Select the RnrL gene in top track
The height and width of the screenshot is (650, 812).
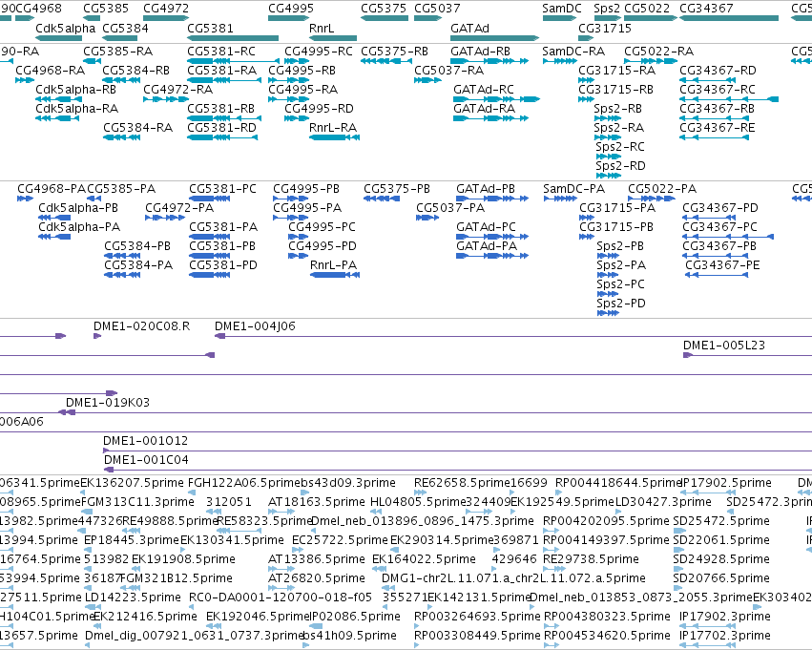pyautogui.click(x=333, y=38)
